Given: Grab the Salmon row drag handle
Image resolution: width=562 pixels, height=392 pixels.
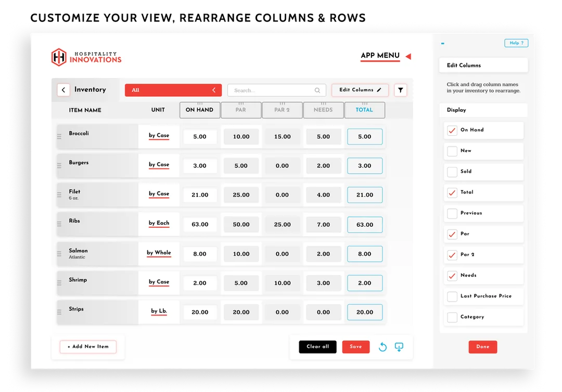Looking at the screenshot, I should tap(59, 254).
